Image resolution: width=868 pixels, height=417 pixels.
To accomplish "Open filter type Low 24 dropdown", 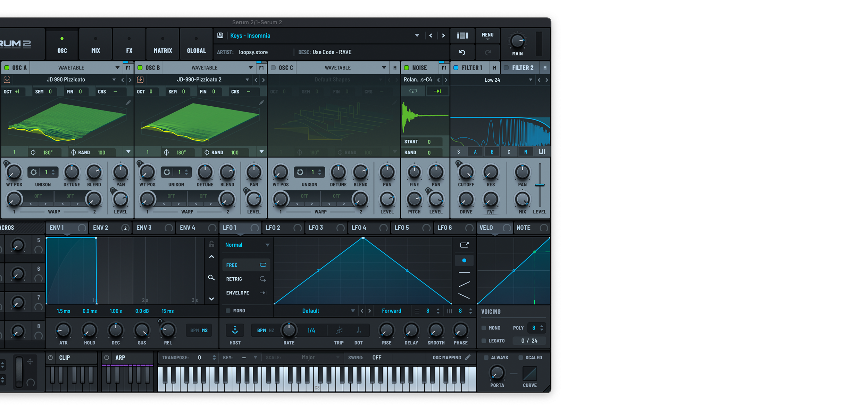I will 530,80.
